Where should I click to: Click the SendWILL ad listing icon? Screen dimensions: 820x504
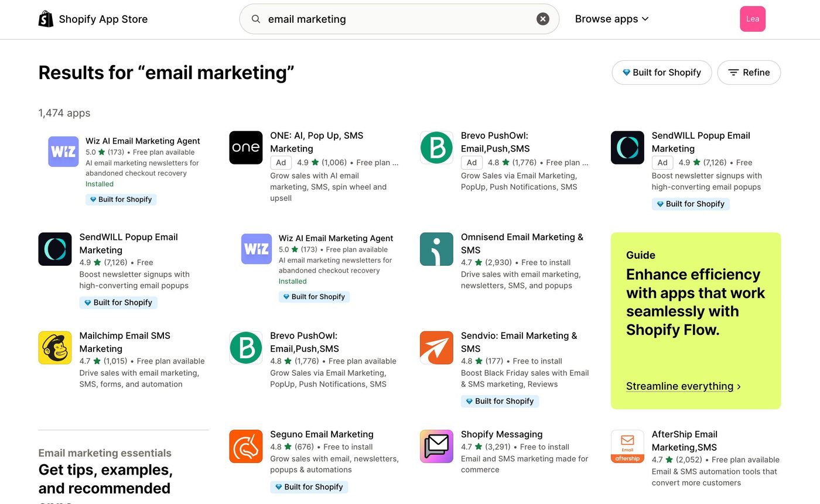(x=627, y=148)
